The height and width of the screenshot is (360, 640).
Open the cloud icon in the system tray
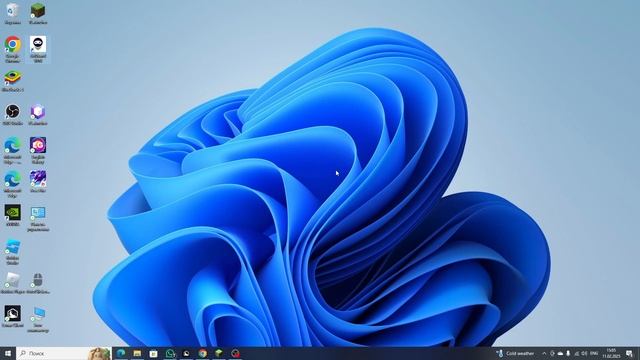coord(560,353)
